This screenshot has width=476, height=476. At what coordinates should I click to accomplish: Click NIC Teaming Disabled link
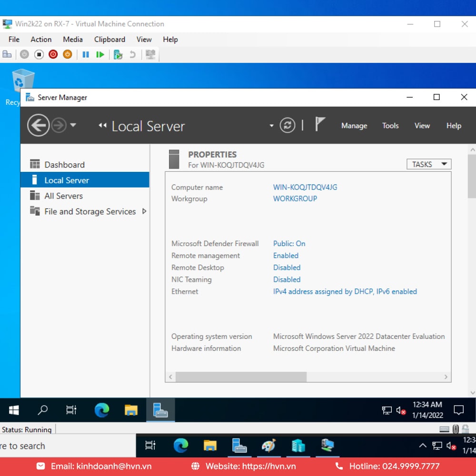(x=287, y=279)
